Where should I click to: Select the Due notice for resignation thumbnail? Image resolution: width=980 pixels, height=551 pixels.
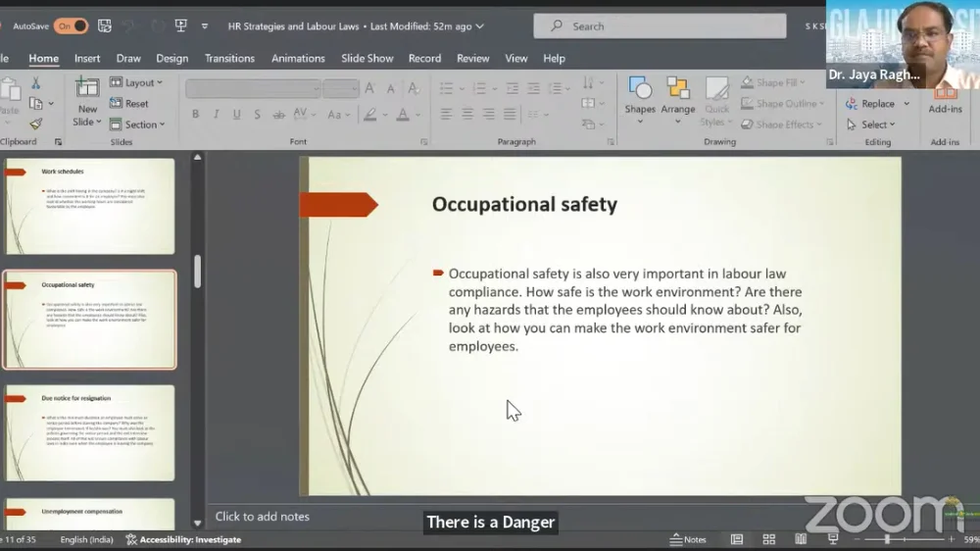(89, 432)
